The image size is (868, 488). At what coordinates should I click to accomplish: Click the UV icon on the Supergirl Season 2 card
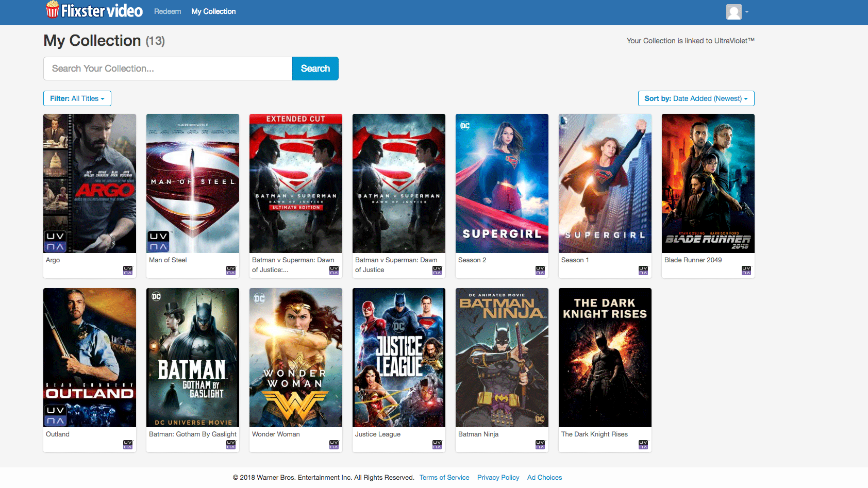coord(540,270)
